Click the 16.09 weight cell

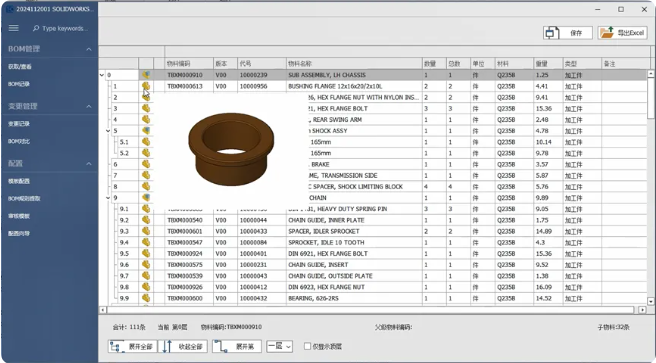[548, 287]
